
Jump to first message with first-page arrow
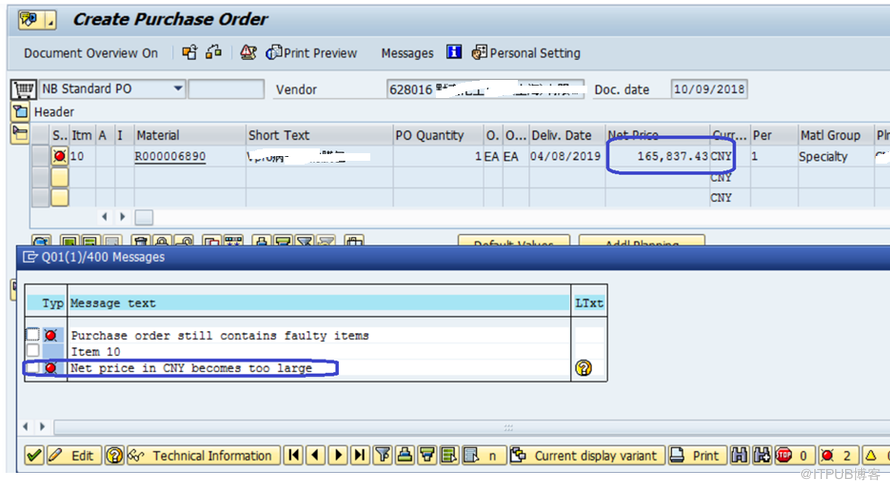click(293, 455)
